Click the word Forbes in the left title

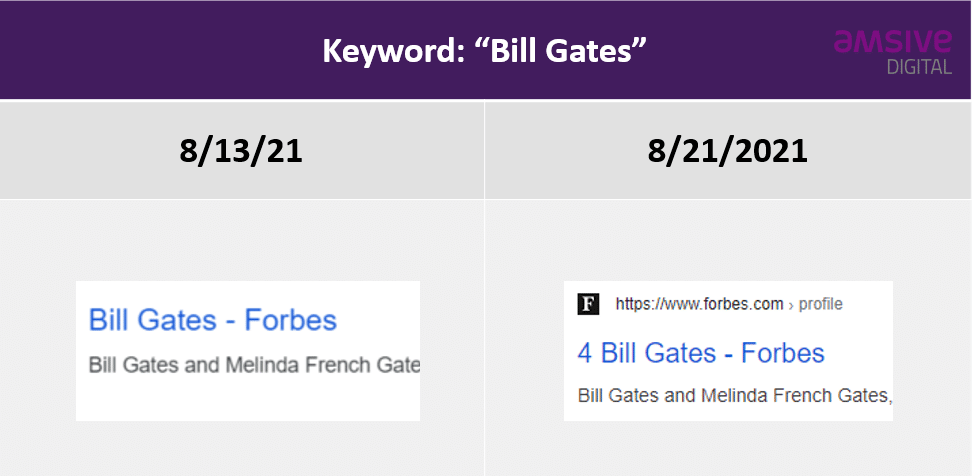[294, 320]
